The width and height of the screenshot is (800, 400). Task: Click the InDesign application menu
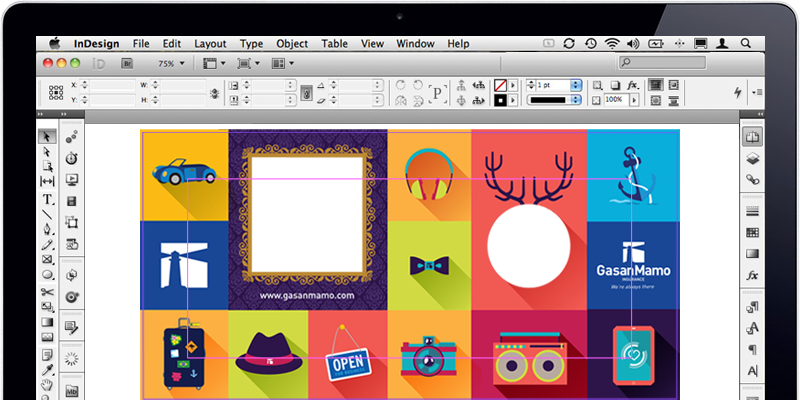(96, 44)
